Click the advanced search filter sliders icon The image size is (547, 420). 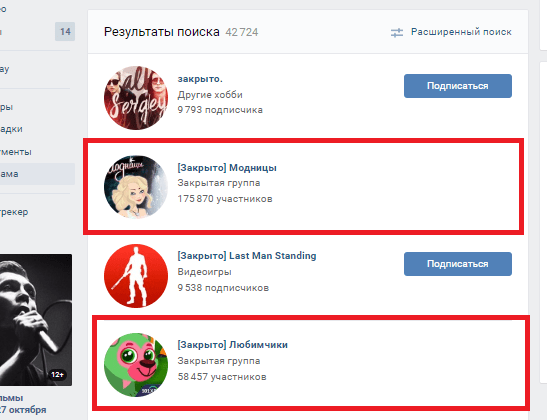click(x=397, y=33)
